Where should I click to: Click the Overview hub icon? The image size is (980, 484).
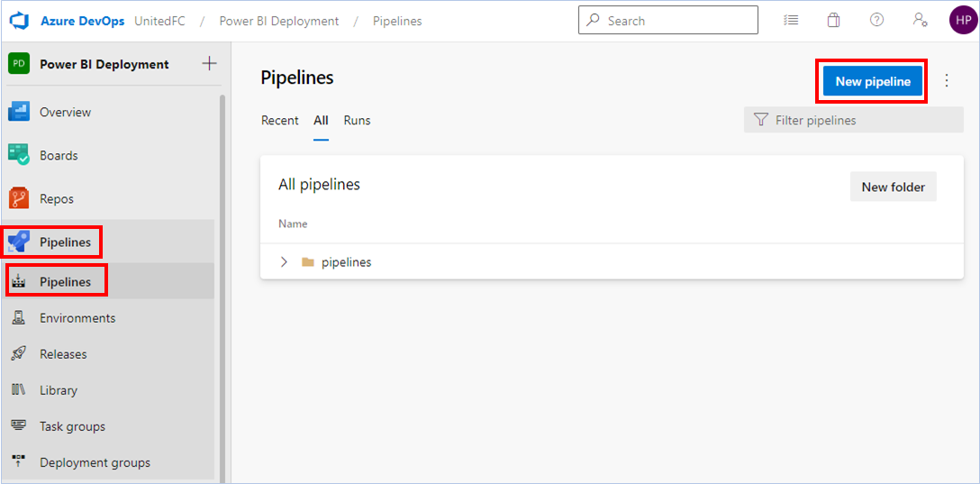pyautogui.click(x=19, y=112)
